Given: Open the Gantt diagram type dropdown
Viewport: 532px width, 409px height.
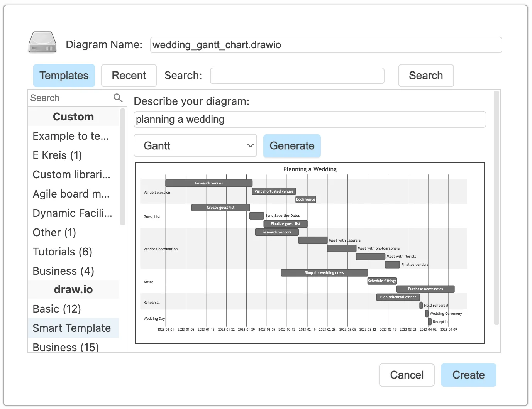Looking at the screenshot, I should (195, 145).
